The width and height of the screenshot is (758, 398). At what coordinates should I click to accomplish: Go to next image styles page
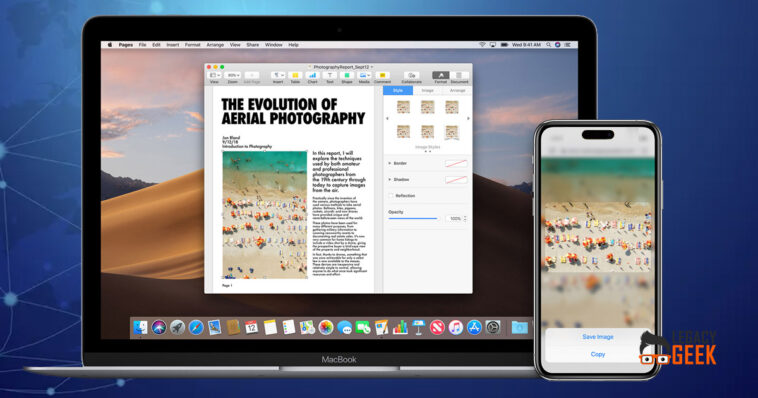tap(468, 119)
